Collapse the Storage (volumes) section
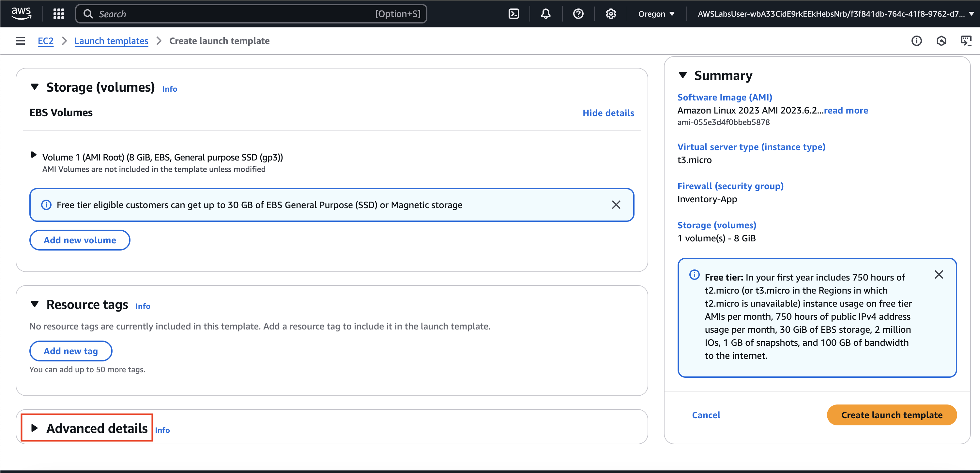The image size is (980, 473). pyautogui.click(x=35, y=87)
